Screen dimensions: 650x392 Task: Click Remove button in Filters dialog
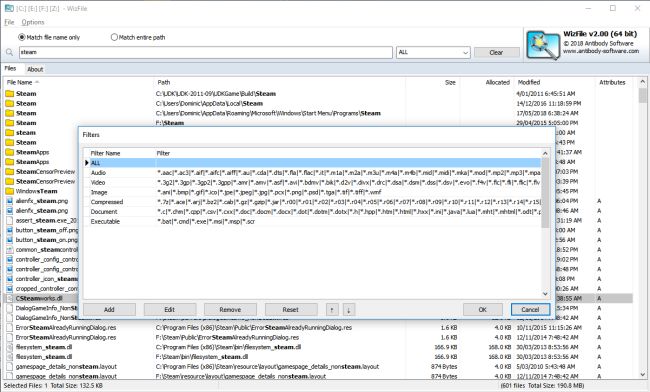(230, 310)
